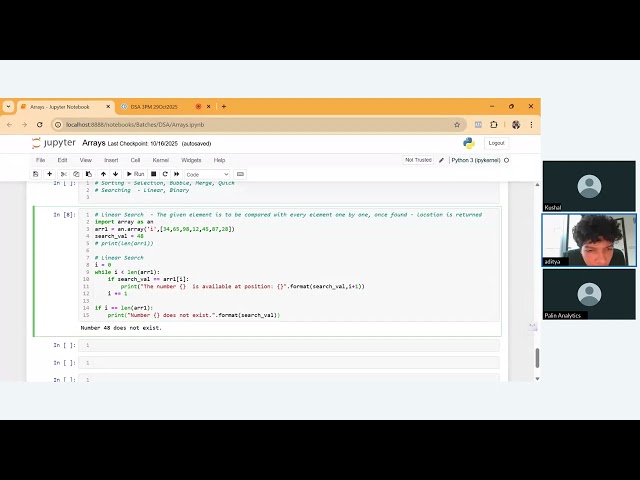
Task: Close the DSA 3PM tab
Action: point(209,107)
